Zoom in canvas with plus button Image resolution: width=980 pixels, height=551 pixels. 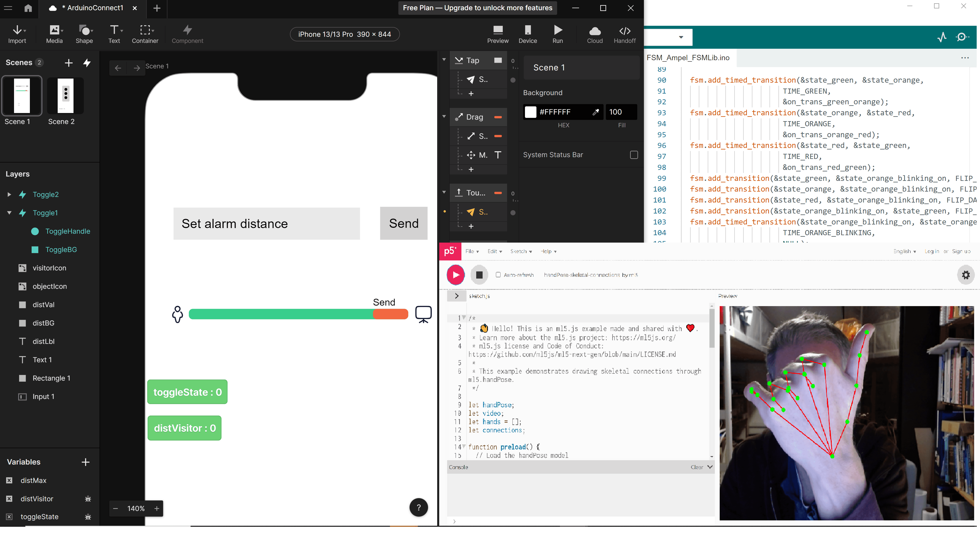tap(157, 508)
